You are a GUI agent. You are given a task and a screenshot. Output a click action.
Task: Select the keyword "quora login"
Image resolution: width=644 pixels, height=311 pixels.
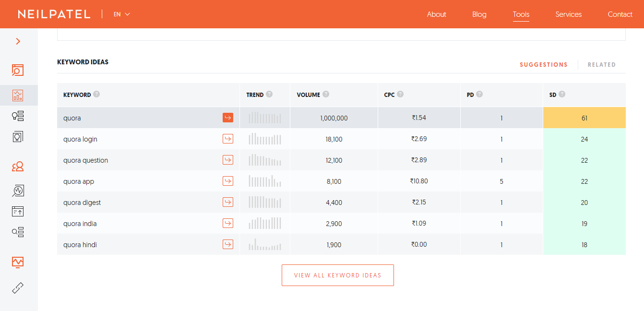click(80, 139)
